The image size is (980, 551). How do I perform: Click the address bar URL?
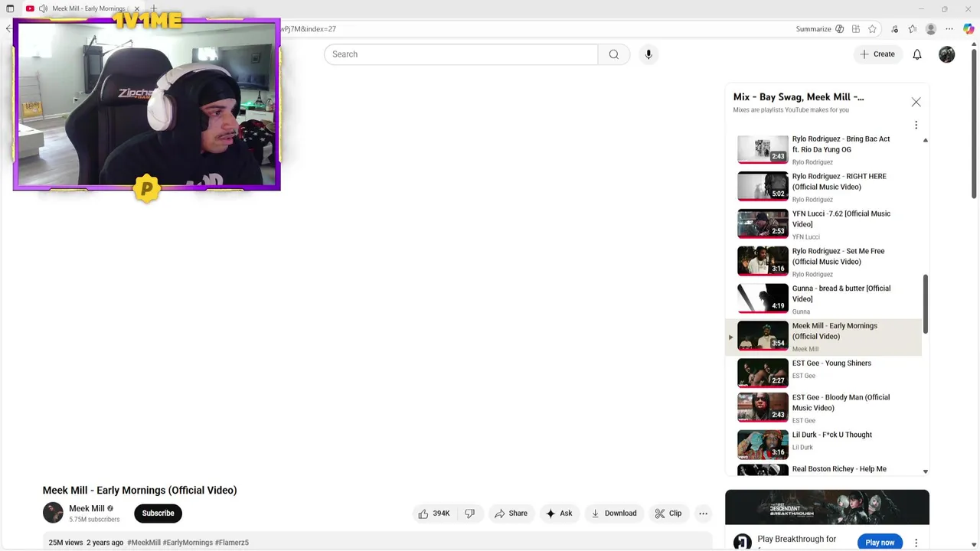(x=306, y=29)
